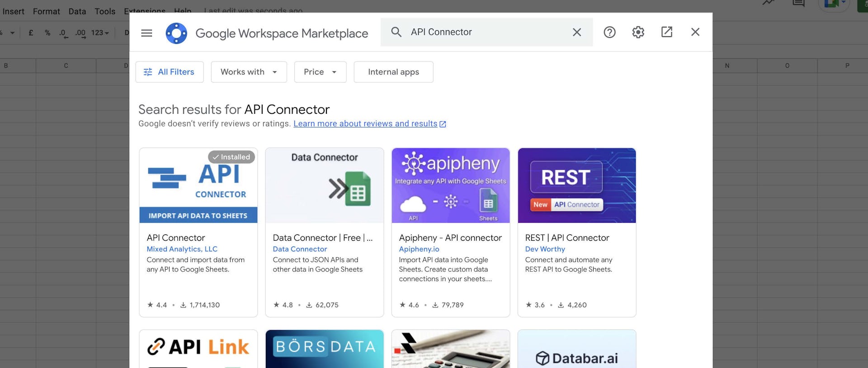Expand the Price filter dropdown
This screenshot has height=368, width=868.
(x=320, y=72)
